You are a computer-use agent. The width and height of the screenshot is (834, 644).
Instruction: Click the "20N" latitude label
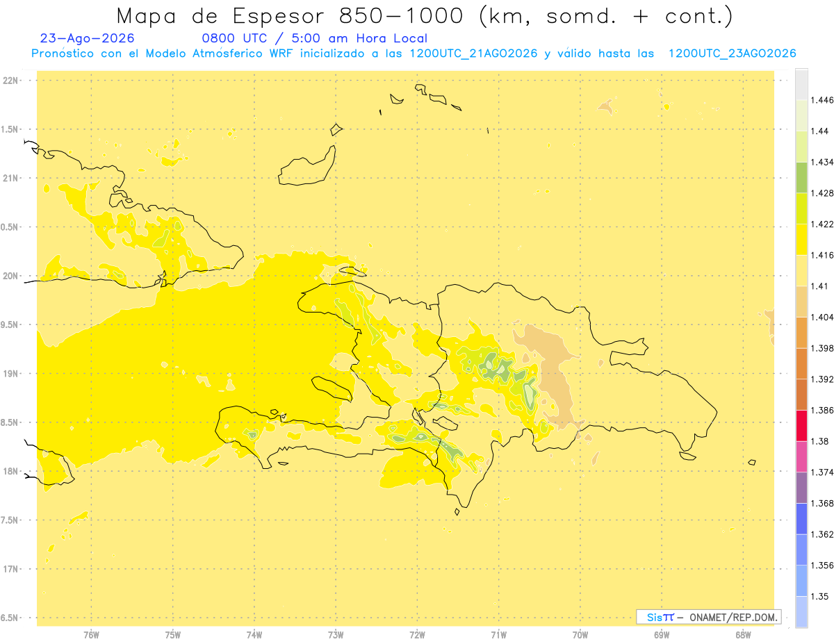click(10, 276)
